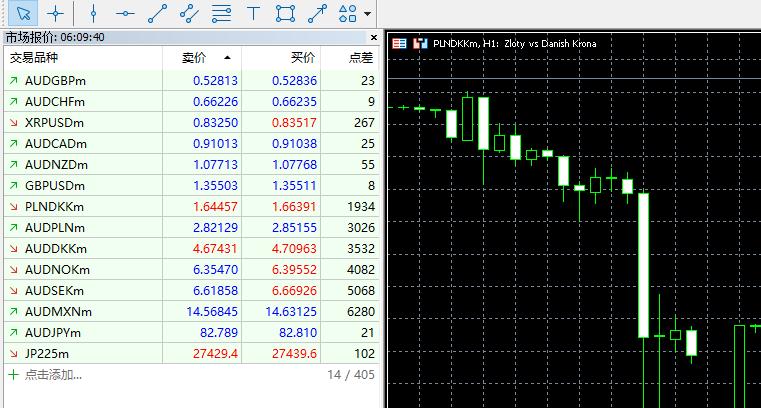The image size is (761, 408).
Task: Click the down arrow beside XRPUSDm
Action: (x=13, y=123)
